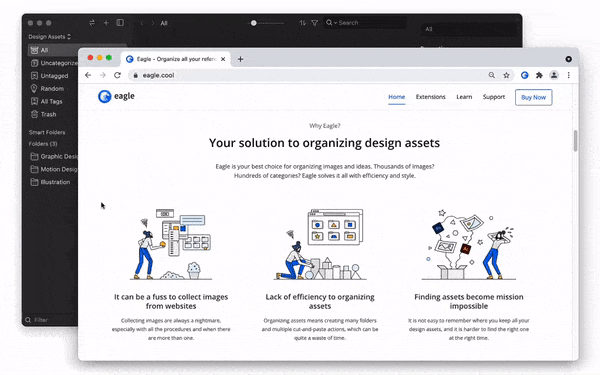This screenshot has width=600, height=375.
Task: Open the Extensions nav link
Action: click(x=430, y=97)
